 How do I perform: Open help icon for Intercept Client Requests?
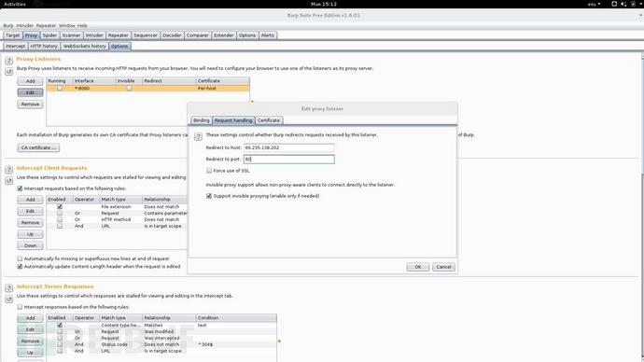9,170
